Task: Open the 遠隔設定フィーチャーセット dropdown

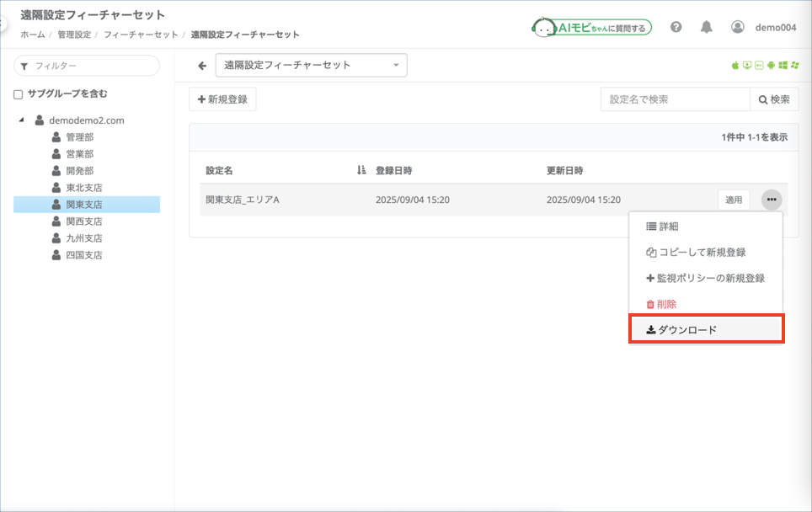Action: [x=311, y=65]
